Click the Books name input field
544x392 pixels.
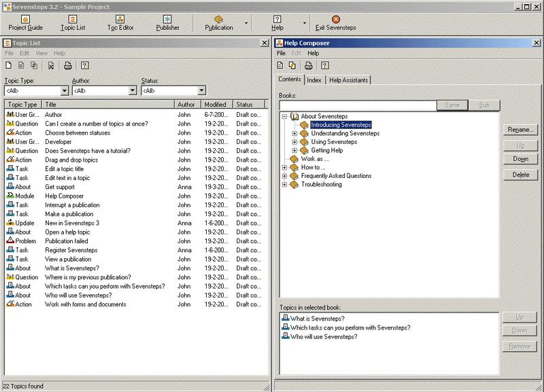coord(358,105)
